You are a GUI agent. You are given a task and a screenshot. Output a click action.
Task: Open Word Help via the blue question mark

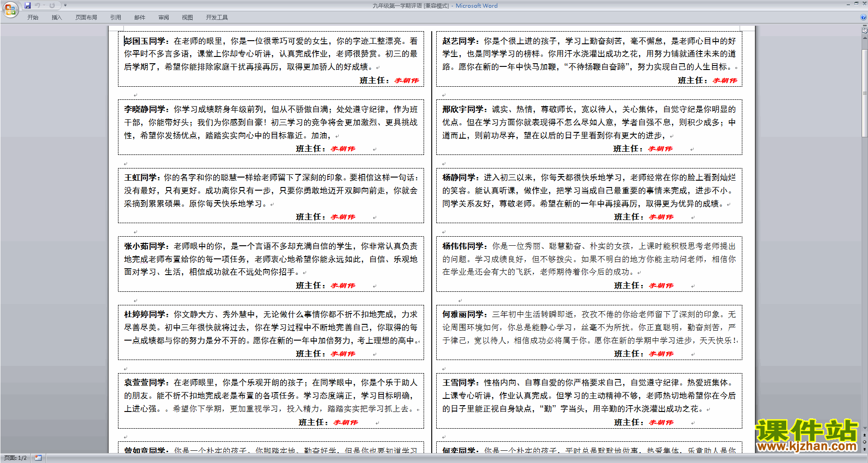click(x=863, y=18)
